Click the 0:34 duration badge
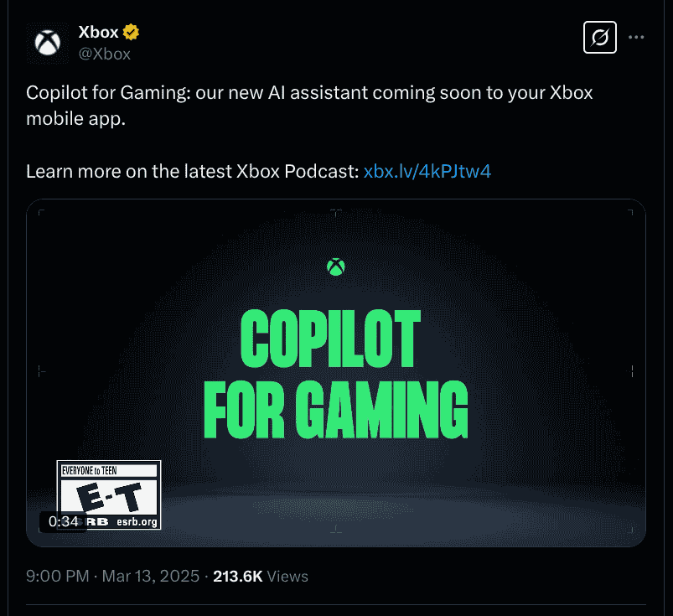Image resolution: width=673 pixels, height=616 pixels. pos(63,520)
